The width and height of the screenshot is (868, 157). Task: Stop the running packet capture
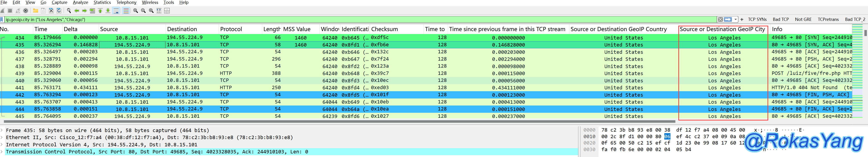coord(10,11)
